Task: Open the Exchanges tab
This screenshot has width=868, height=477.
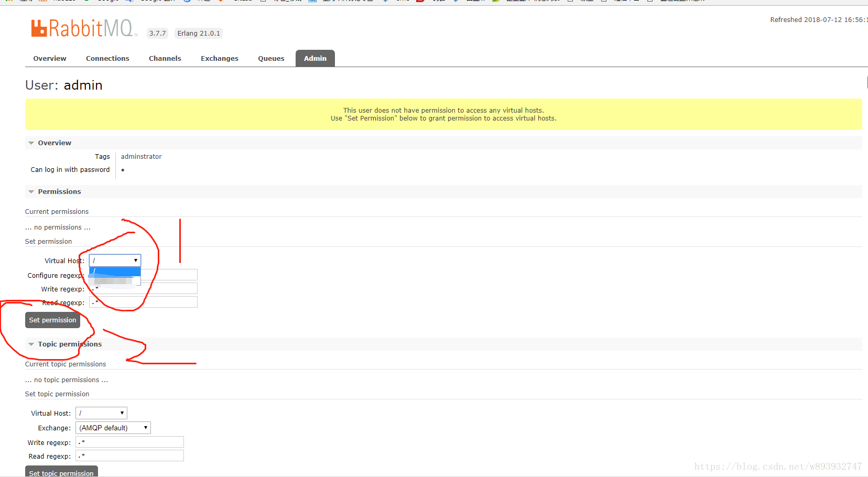Action: (x=220, y=58)
